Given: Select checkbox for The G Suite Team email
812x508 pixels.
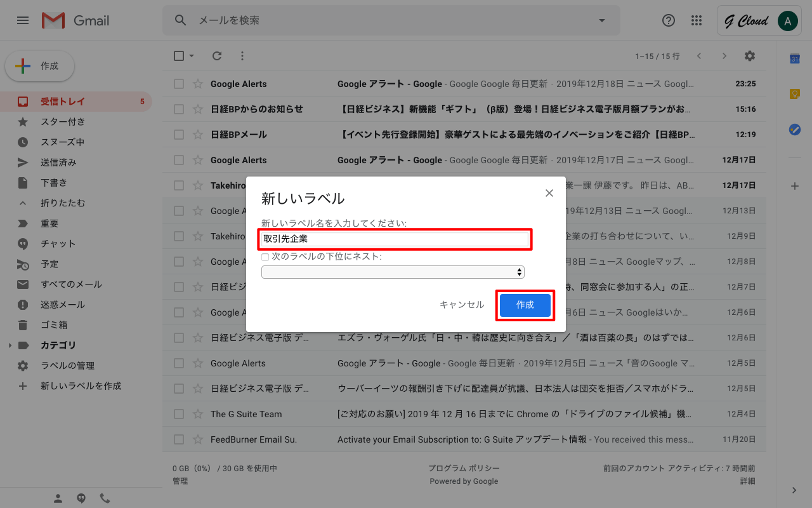Looking at the screenshot, I should tap(179, 414).
